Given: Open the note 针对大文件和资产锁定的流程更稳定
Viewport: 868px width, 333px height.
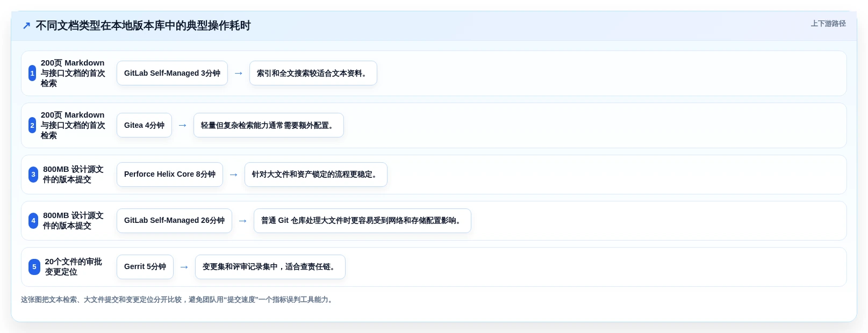Looking at the screenshot, I should (316, 175).
